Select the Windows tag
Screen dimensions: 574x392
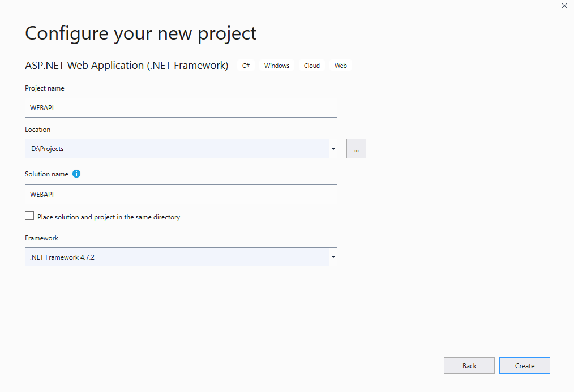pos(277,66)
